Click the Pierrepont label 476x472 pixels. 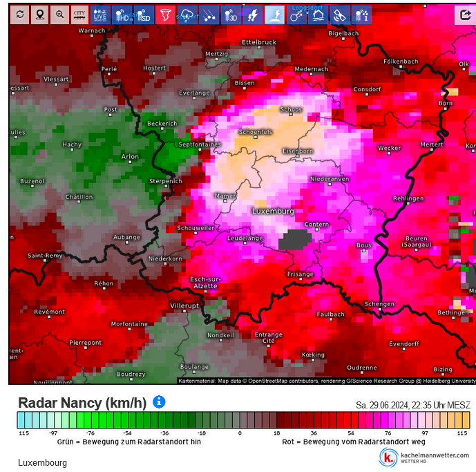(86, 342)
